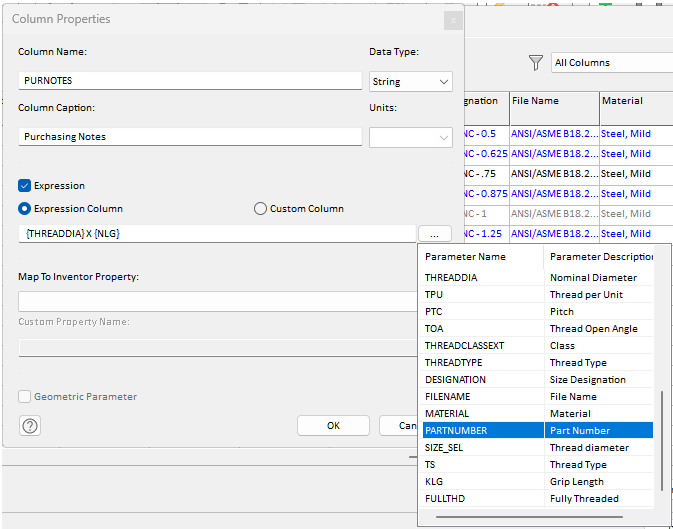Image resolution: width=673 pixels, height=529 pixels.
Task: Select the SIZE_SEL parameter row
Action: click(538, 447)
